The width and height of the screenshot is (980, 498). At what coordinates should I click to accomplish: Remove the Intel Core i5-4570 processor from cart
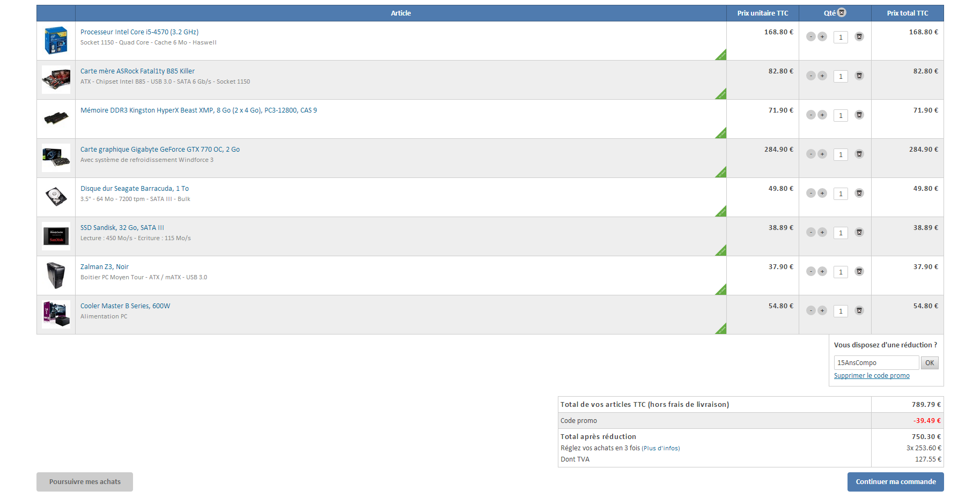tap(859, 36)
